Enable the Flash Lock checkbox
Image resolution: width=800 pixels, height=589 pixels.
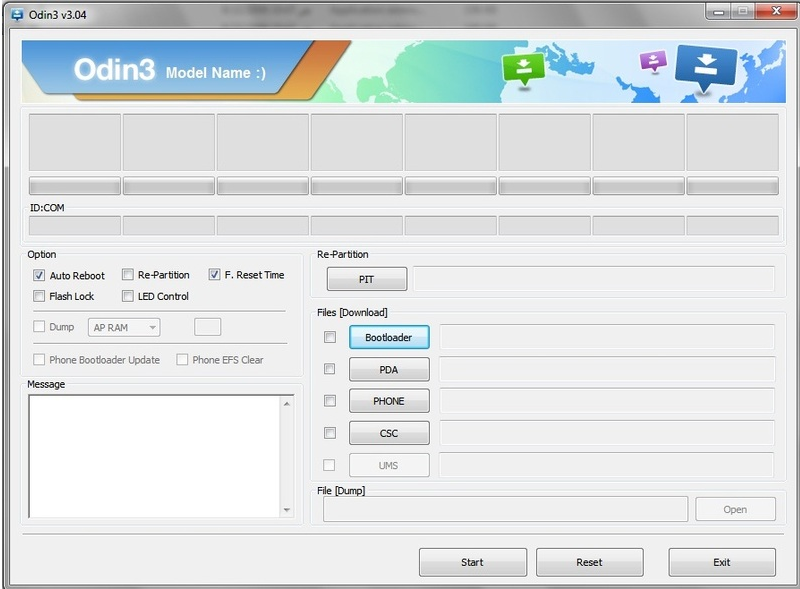(x=39, y=296)
